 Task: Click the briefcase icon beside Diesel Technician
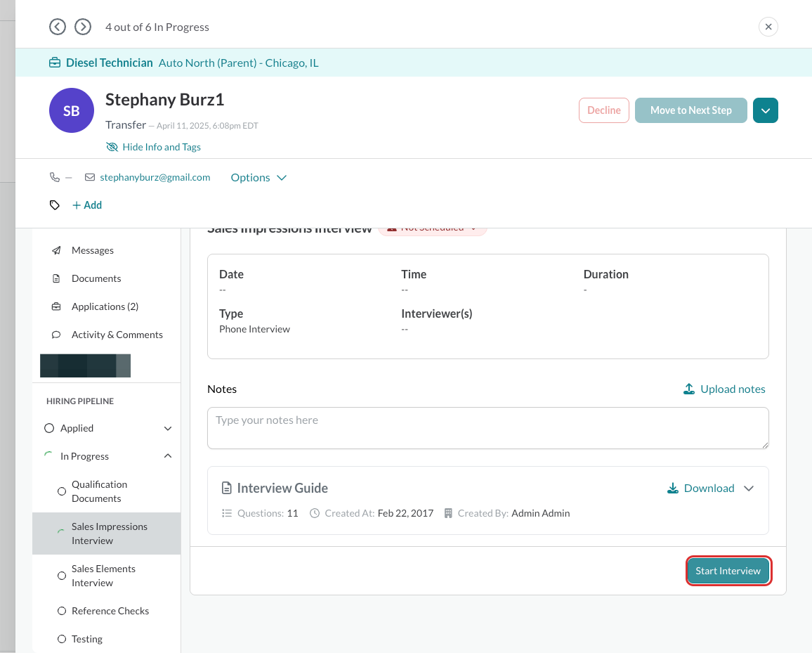[x=54, y=63]
